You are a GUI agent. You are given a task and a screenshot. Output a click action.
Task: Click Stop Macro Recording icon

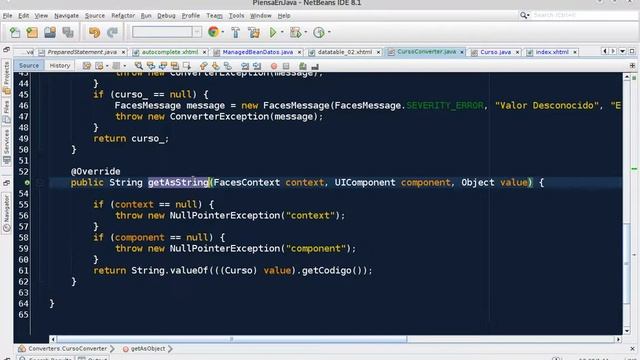coord(286,66)
